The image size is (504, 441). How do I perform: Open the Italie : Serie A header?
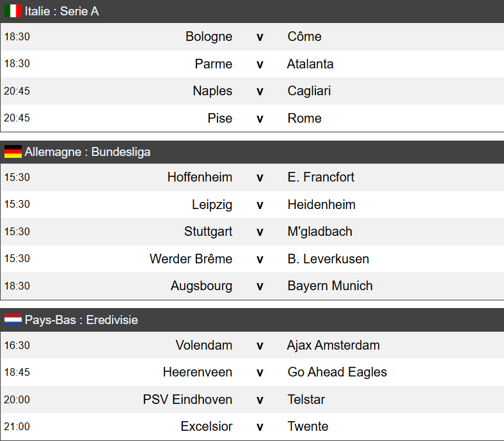(x=252, y=12)
